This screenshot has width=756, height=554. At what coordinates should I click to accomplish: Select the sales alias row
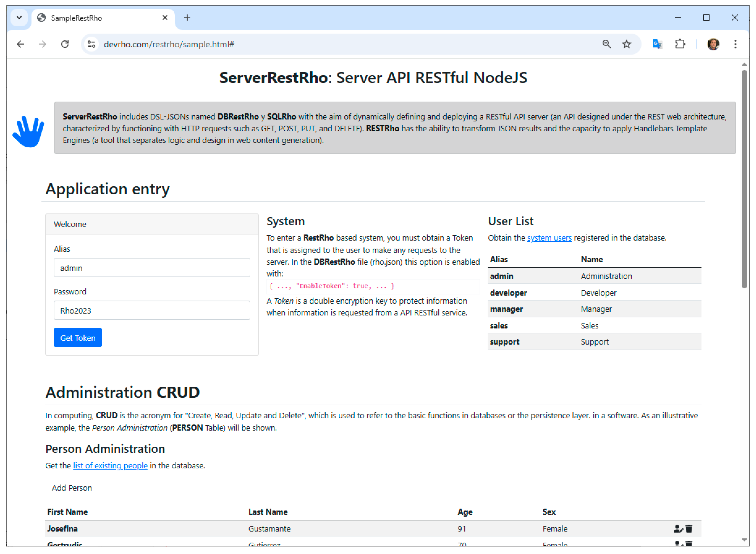(x=594, y=325)
